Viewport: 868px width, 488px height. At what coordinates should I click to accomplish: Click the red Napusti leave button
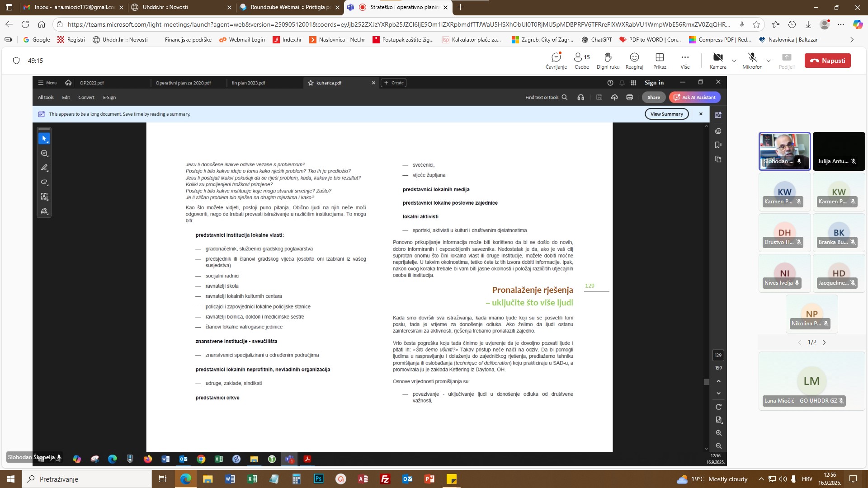(x=827, y=61)
